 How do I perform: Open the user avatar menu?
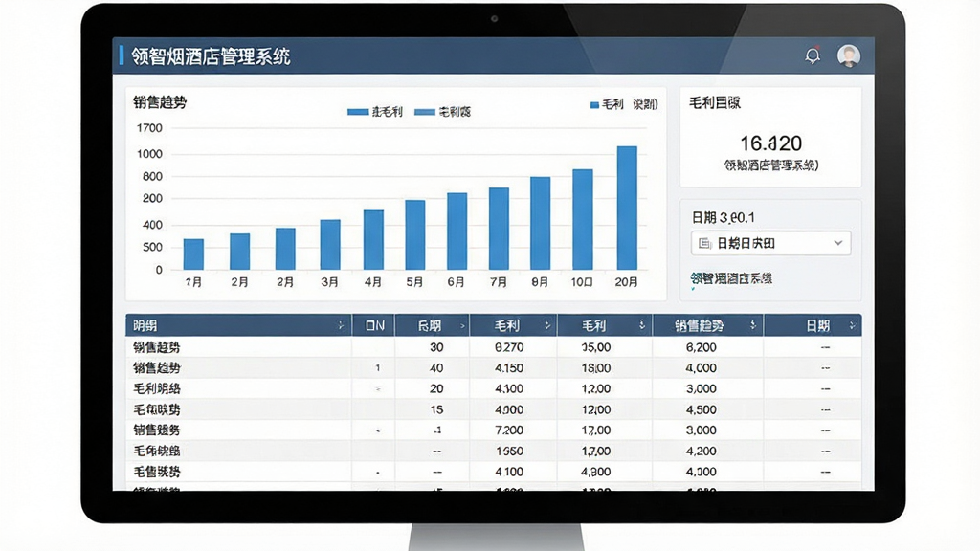pyautogui.click(x=849, y=56)
